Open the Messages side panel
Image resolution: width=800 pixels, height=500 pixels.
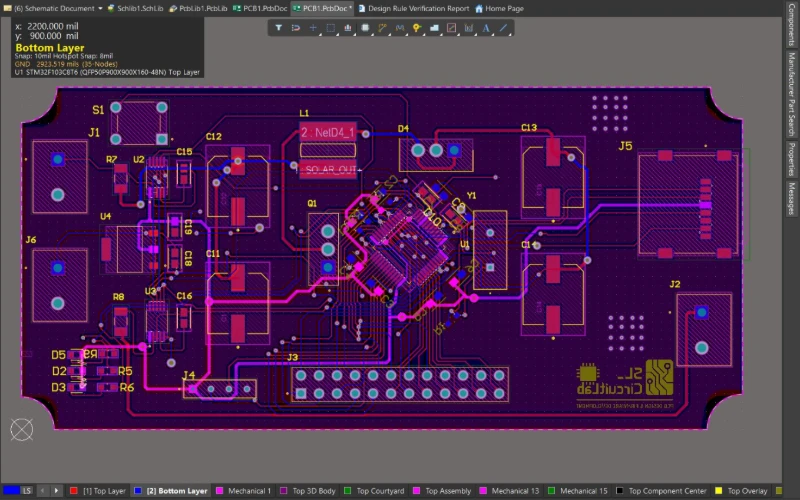click(x=792, y=200)
